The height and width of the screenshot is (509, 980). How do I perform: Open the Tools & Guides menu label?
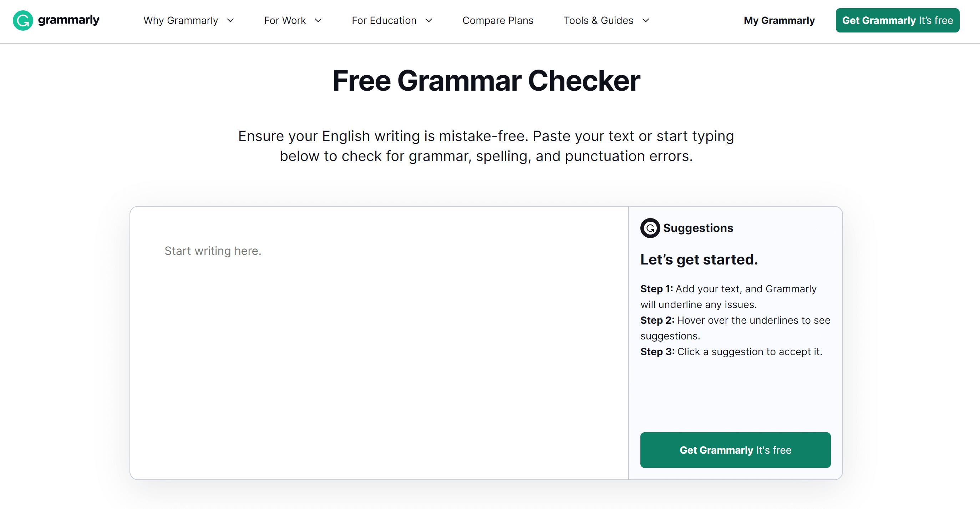[x=598, y=21]
